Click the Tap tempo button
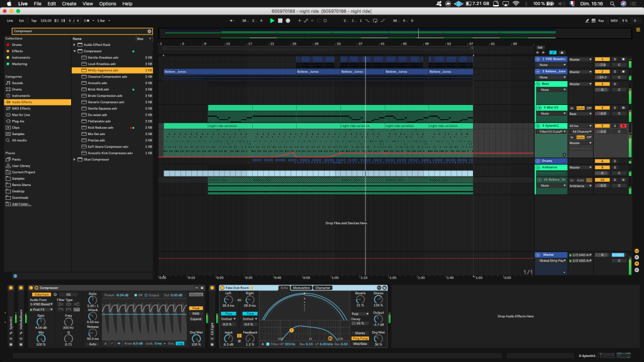Image resolution: width=644 pixels, height=362 pixels. 34,21
